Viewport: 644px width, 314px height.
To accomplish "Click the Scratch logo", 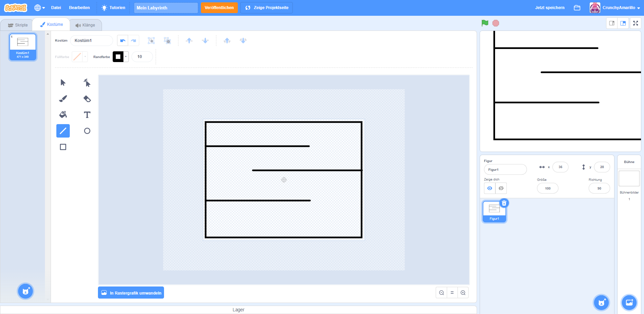I will tap(16, 8).
